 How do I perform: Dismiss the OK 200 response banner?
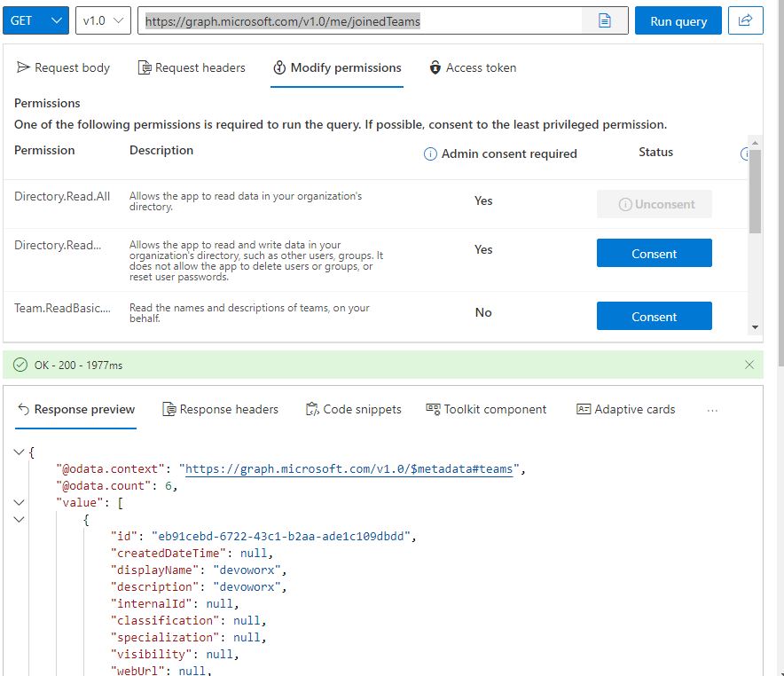[749, 365]
